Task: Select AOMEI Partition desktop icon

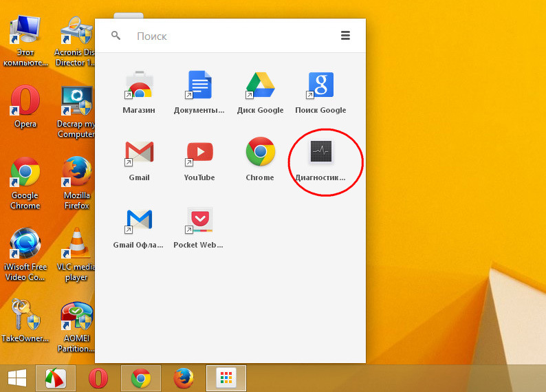Action: 76,327
